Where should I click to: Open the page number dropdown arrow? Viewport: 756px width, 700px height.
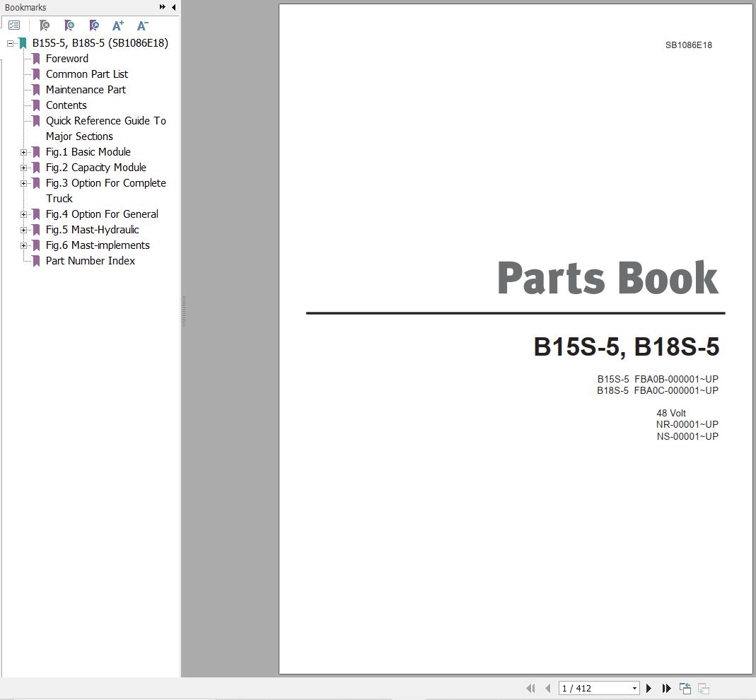pos(634,689)
